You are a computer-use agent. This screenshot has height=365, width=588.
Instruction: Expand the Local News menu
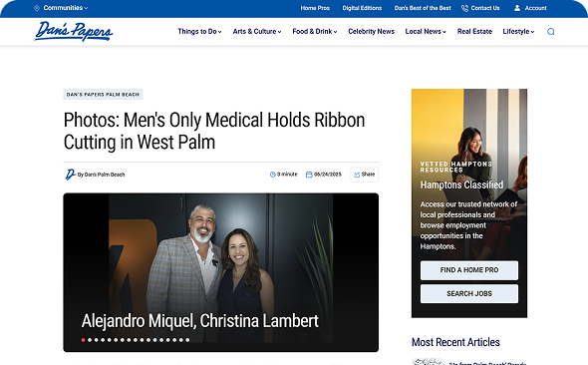point(426,32)
